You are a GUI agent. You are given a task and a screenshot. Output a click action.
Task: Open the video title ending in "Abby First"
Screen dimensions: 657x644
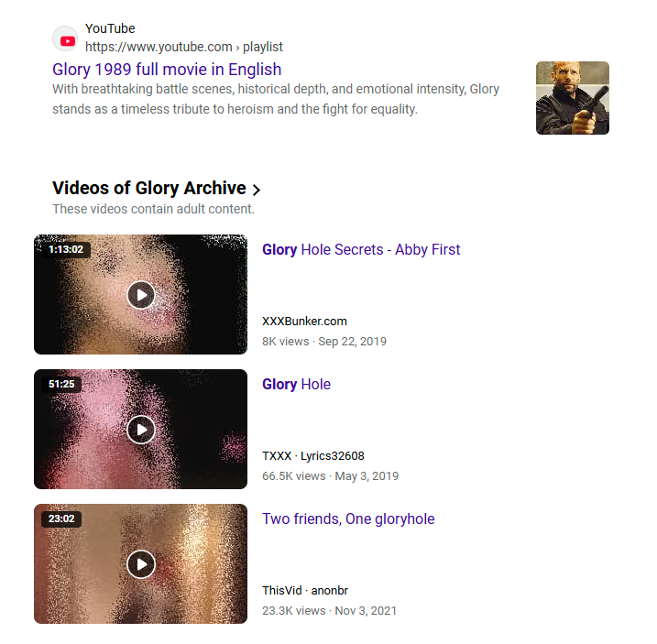(361, 250)
